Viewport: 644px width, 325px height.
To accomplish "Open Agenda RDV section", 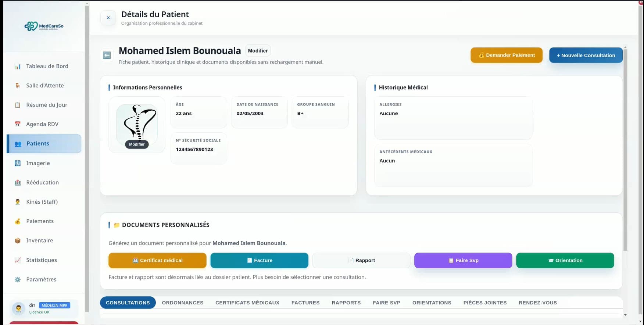I will [x=44, y=124].
